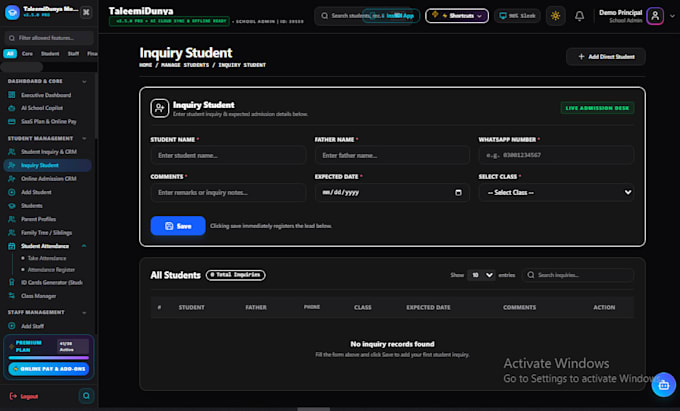
Task: Select the Core filter tab
Action: [x=27, y=54]
